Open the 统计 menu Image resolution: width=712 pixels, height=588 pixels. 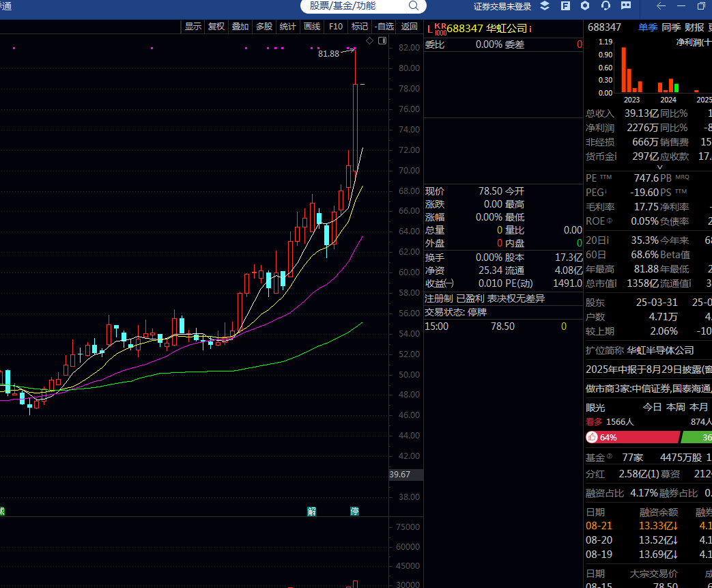coord(287,27)
